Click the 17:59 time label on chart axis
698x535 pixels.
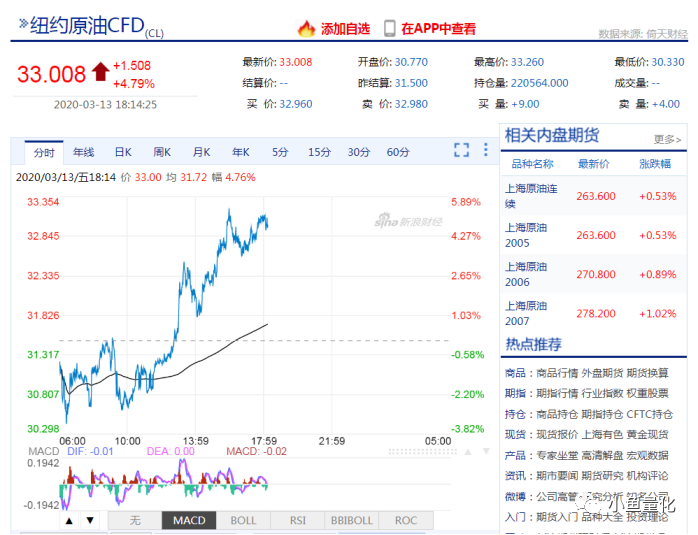tap(264, 441)
